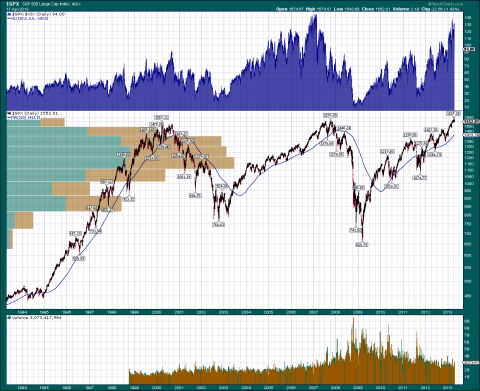This screenshot has width=480, height=391.
Task: Click the Close price value in the header
Action: (382, 9)
